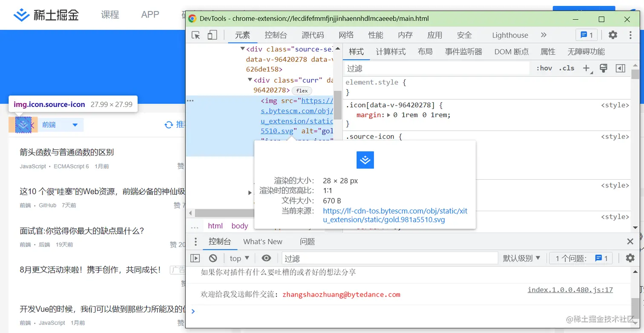Click the console sidebar toggle icon
Image resolution: width=644 pixels, height=333 pixels.
coord(195,258)
